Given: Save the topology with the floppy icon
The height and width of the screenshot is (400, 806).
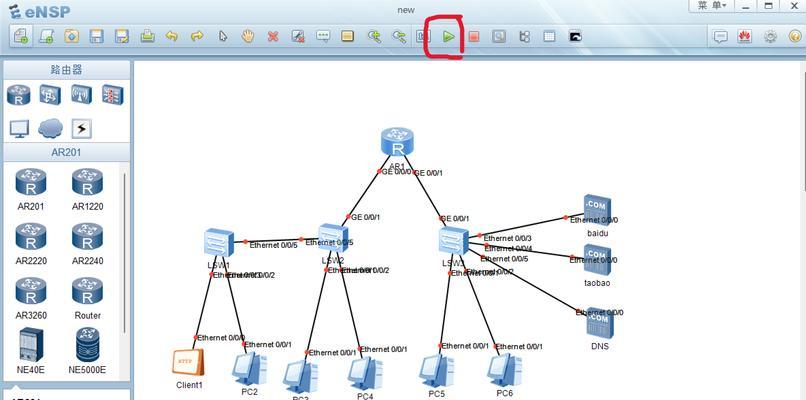Looking at the screenshot, I should coord(97,37).
